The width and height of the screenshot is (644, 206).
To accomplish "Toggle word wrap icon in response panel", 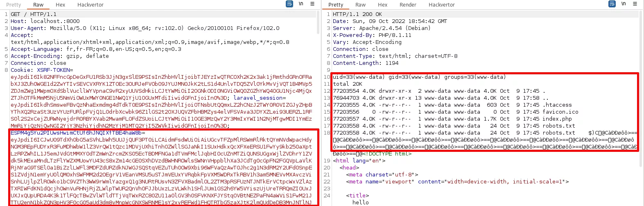I will [612, 4].
